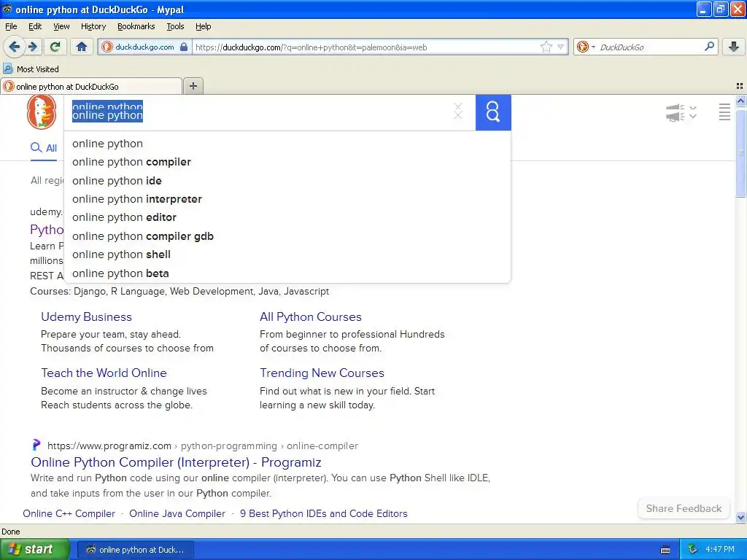Open the Online C++ Compiler sitelink

(x=69, y=513)
